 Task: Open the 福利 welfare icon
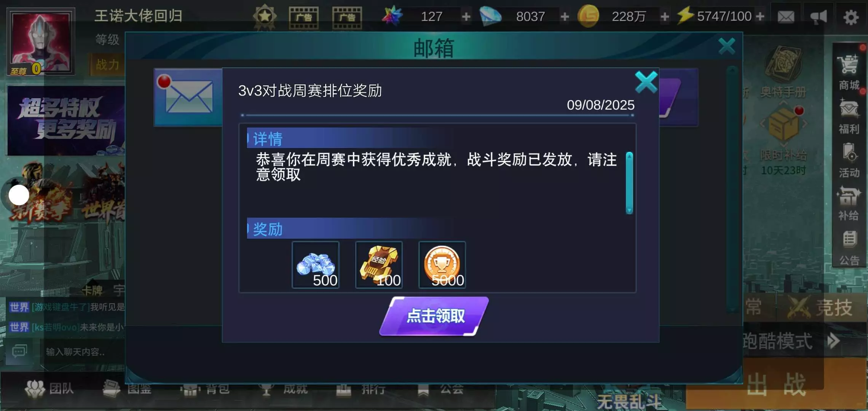pyautogui.click(x=849, y=116)
